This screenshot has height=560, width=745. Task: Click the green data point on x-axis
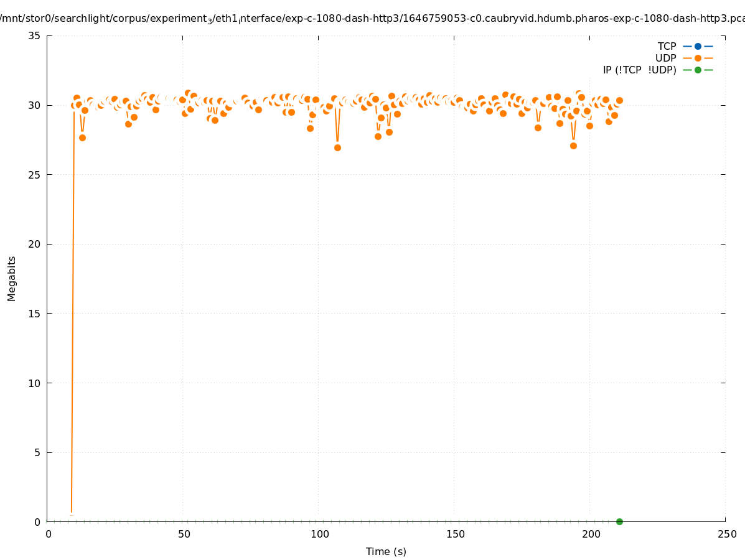coord(619,521)
